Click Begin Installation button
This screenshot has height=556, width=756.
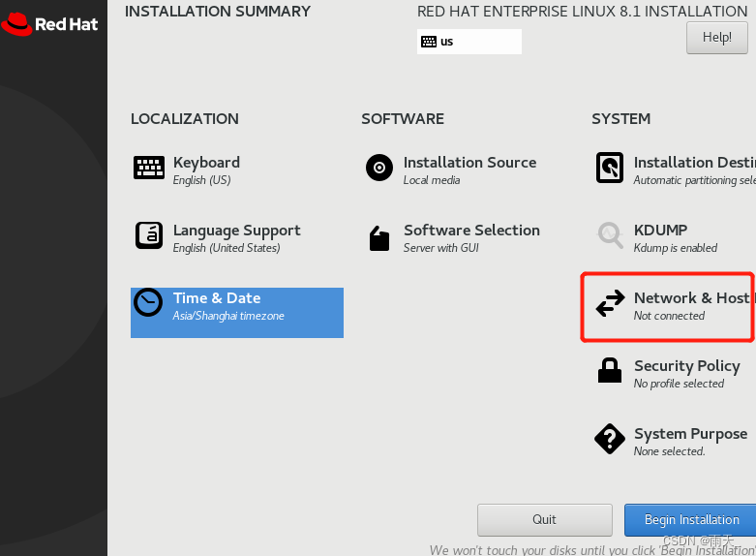pos(690,520)
